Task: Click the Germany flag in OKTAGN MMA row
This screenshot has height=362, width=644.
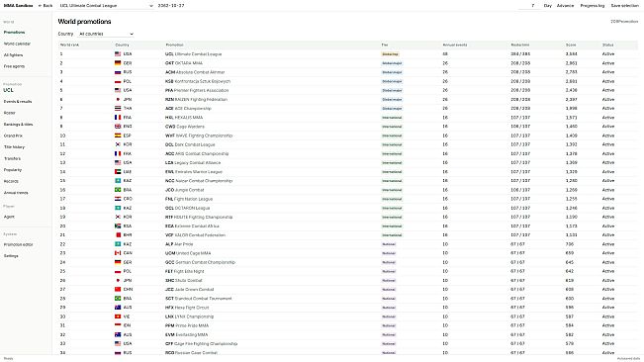Action: [x=118, y=63]
